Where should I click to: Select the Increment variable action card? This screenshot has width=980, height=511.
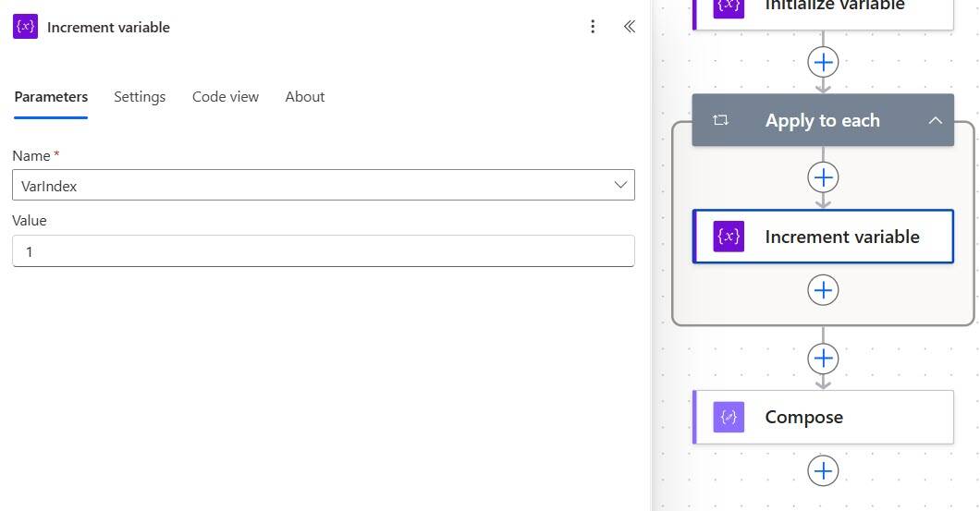point(823,237)
